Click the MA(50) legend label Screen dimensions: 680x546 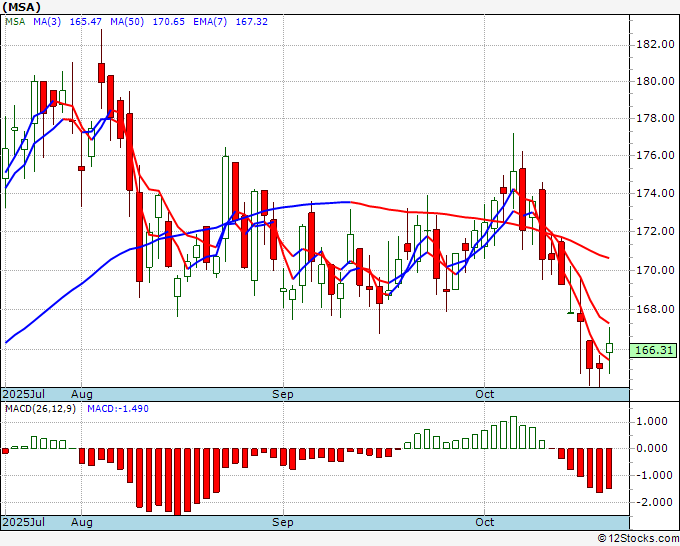click(x=127, y=22)
